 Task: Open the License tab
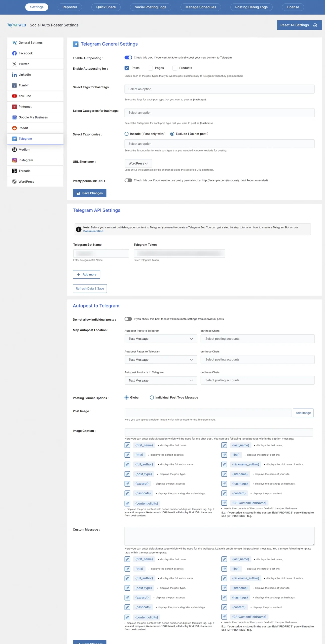click(293, 7)
